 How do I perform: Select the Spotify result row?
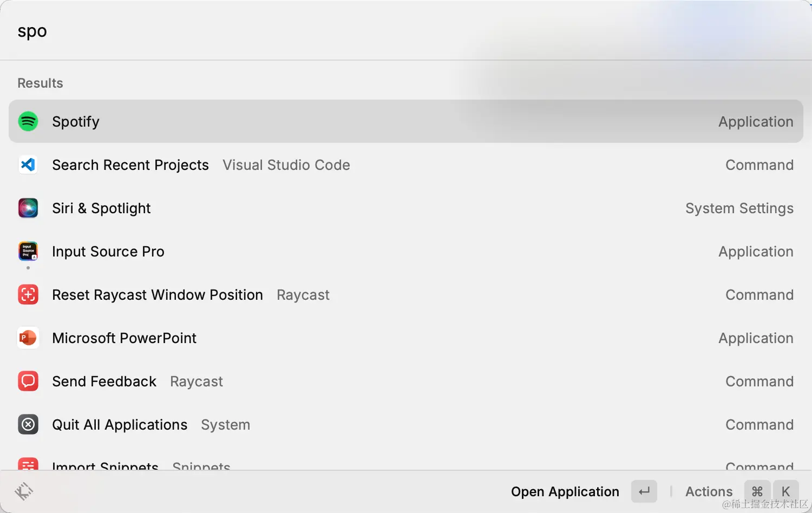(x=406, y=121)
